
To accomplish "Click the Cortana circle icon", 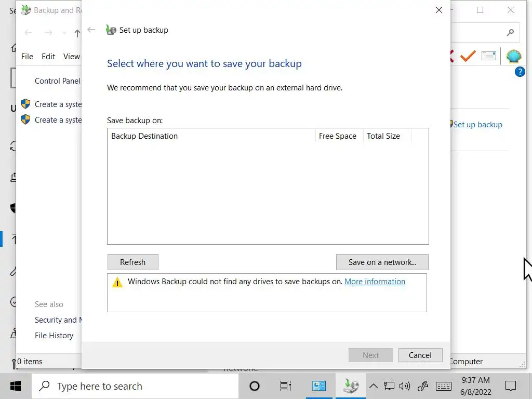I will 255,386.
